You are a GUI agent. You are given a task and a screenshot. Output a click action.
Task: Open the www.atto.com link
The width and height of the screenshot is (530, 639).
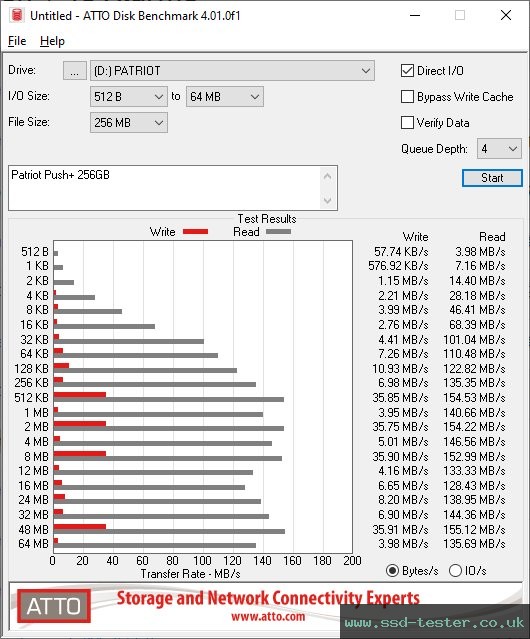(268, 617)
